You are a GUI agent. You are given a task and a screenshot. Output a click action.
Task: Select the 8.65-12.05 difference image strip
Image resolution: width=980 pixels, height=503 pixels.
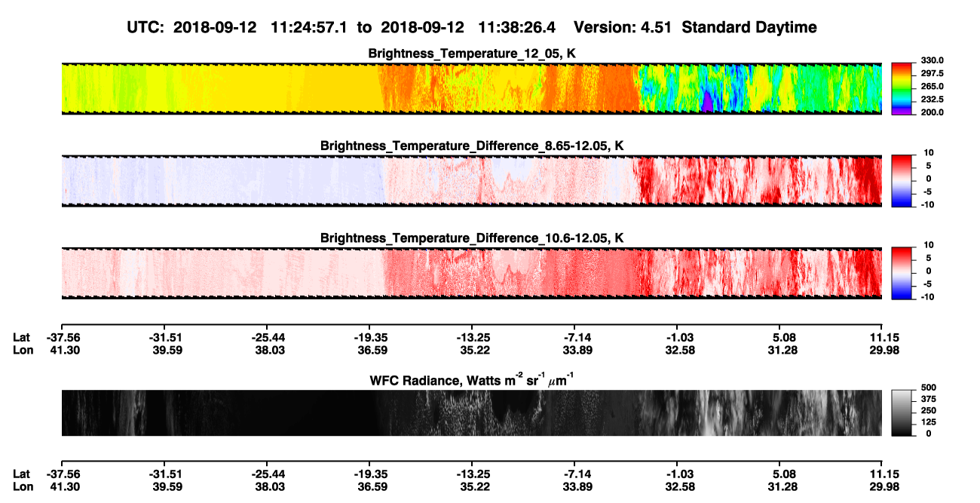[x=471, y=180]
